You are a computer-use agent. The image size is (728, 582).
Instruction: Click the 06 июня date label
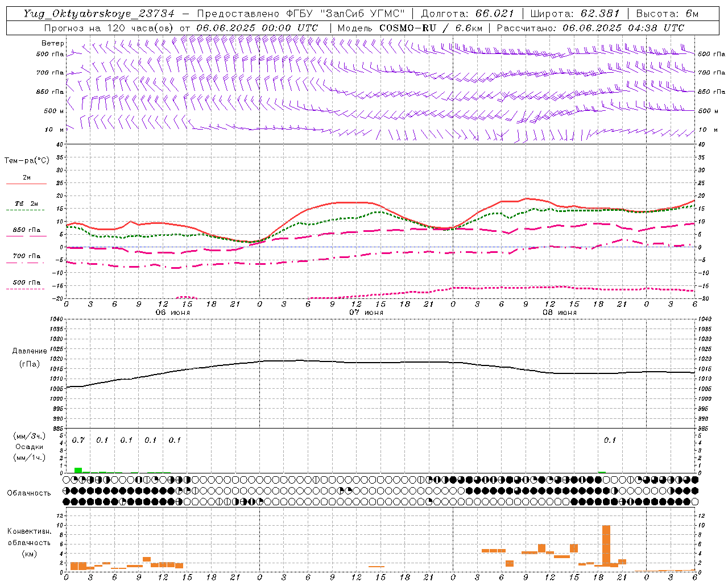[x=172, y=313]
